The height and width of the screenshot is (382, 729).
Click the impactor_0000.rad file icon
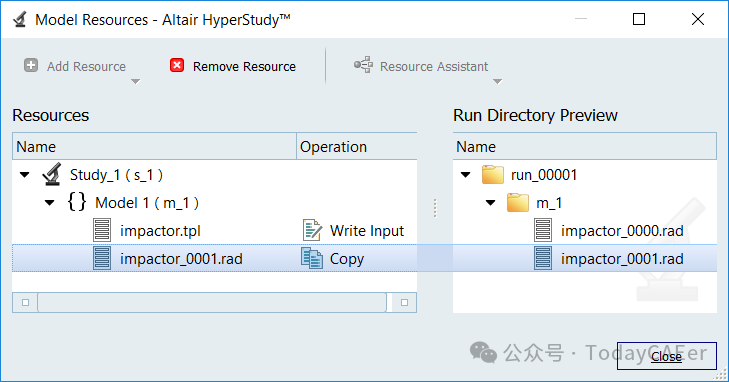(543, 230)
